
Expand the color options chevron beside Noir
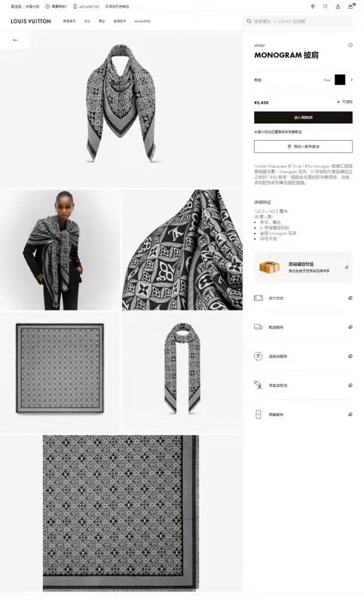(x=352, y=80)
